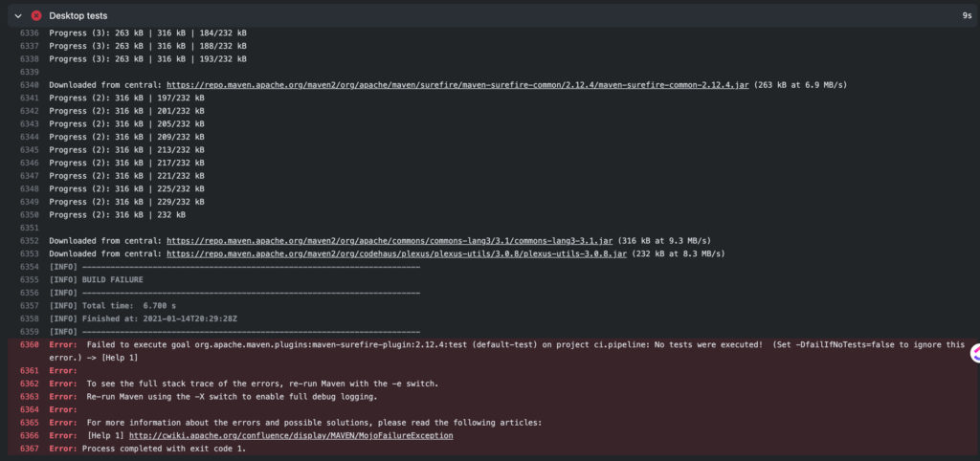
Task: Open the maven-surefire-common-2.12.4.jar download link
Action: tap(457, 85)
